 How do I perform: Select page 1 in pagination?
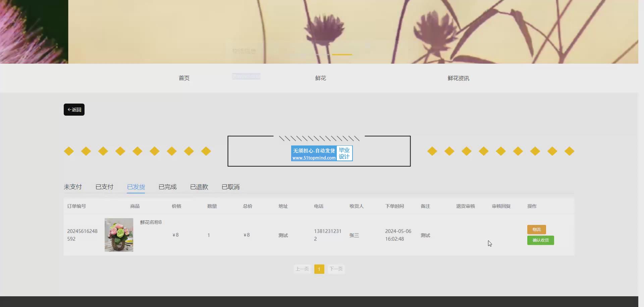click(x=319, y=269)
